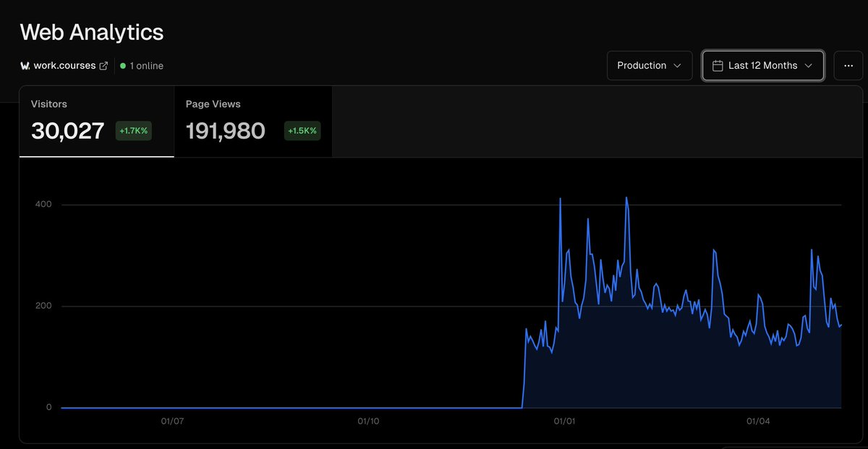Select the Page Views tab
The image size is (868, 449).
[x=253, y=121]
